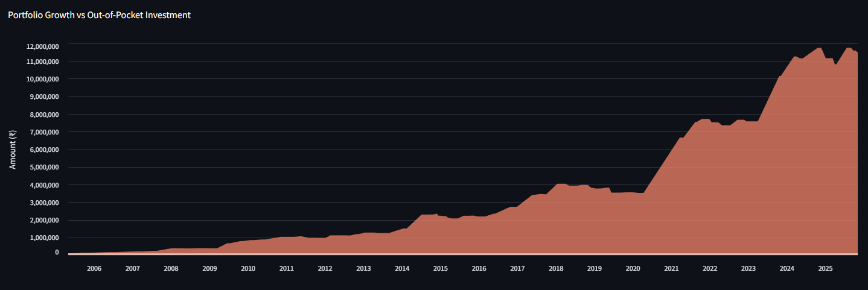
Task: Click the 2013 x-axis year label
Action: pyautogui.click(x=363, y=269)
